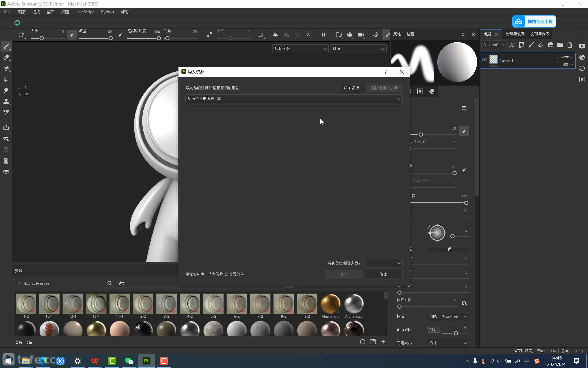The image size is (588, 368).
Task: Toggle symmetry in the top toolbar
Action: (275, 35)
